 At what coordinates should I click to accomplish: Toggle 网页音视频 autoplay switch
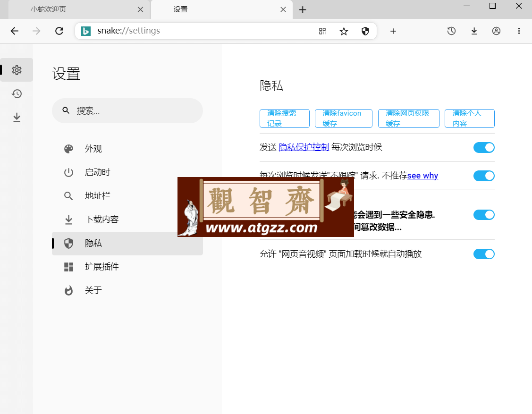484,254
